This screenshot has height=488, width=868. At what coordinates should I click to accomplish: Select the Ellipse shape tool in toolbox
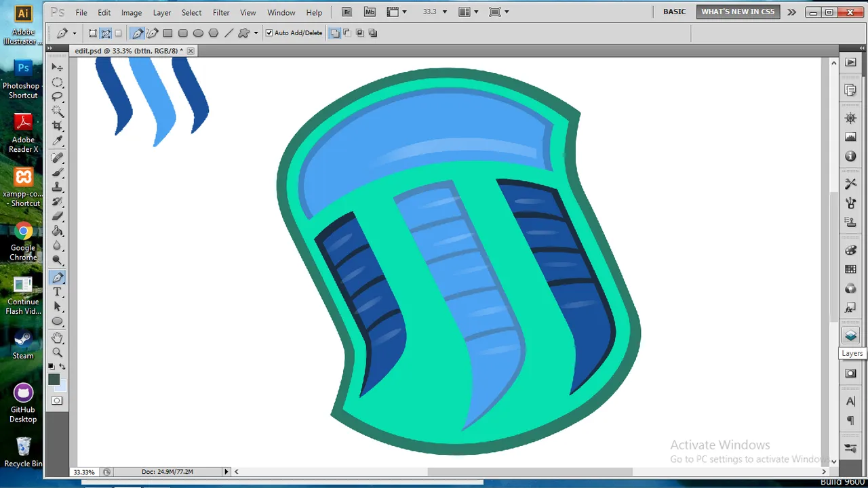click(58, 322)
